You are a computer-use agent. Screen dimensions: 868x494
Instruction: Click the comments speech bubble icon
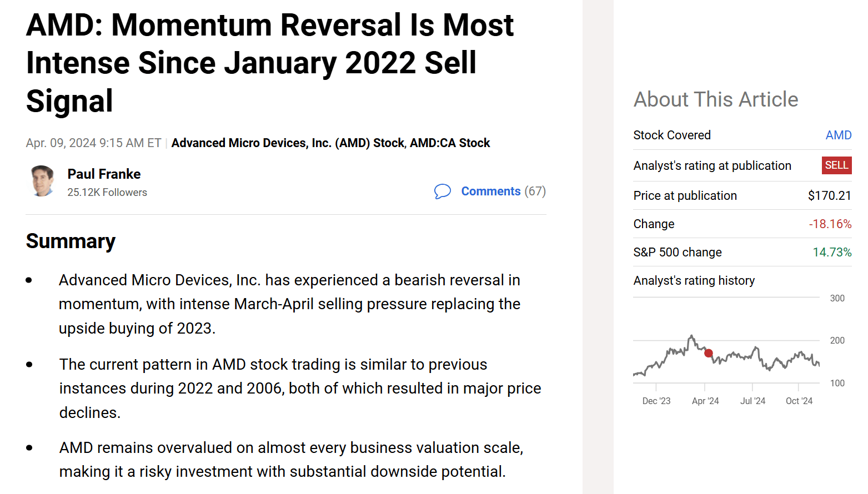[442, 191]
